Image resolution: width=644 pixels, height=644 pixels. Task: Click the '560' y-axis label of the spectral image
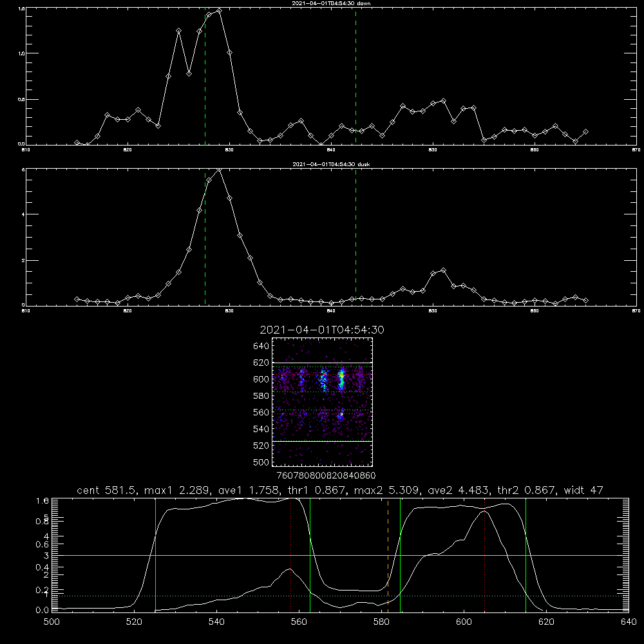[261, 412]
